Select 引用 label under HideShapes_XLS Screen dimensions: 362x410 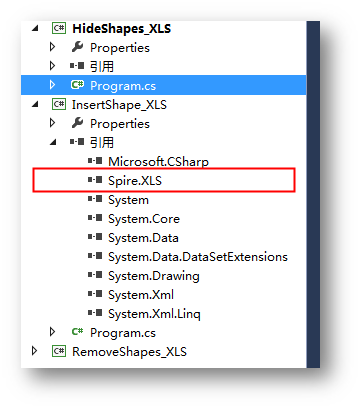coord(102,66)
